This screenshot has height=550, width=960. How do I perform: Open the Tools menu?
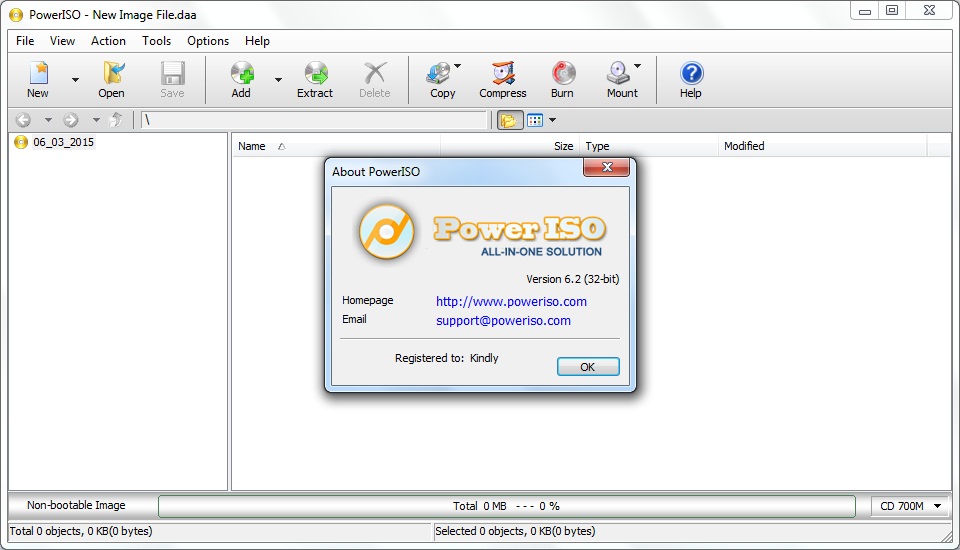coord(156,41)
